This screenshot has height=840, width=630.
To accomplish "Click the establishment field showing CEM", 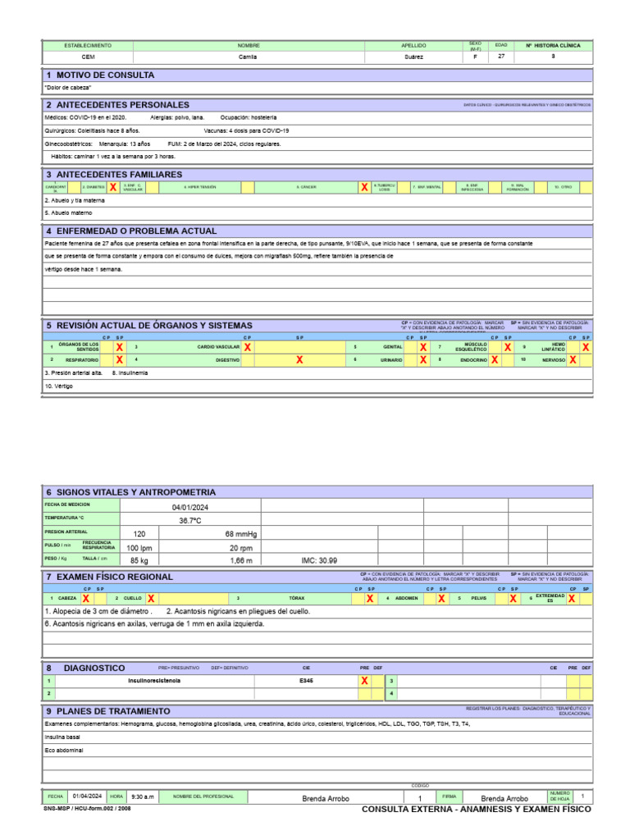I will pyautogui.click(x=88, y=57).
